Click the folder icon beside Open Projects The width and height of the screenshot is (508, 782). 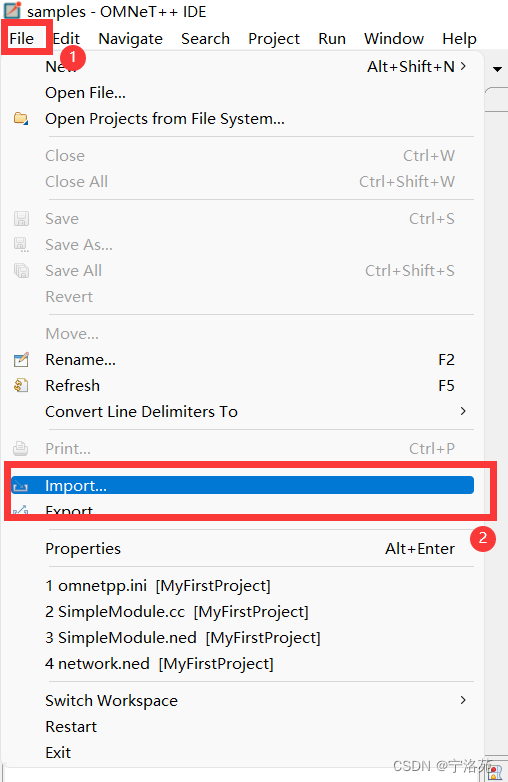point(21,119)
